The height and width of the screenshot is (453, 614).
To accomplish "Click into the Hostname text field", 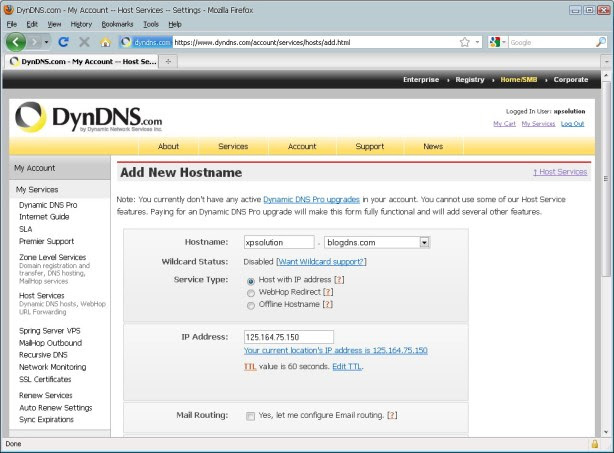I will point(279,242).
